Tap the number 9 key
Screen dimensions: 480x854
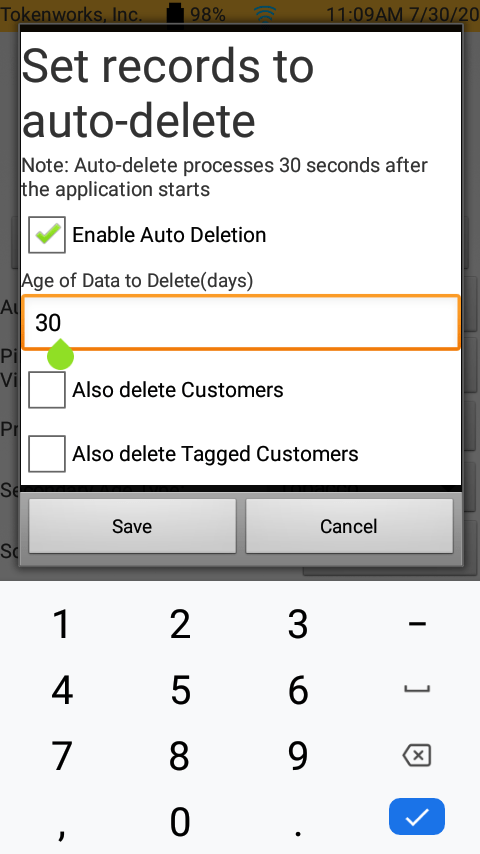pos(298,756)
